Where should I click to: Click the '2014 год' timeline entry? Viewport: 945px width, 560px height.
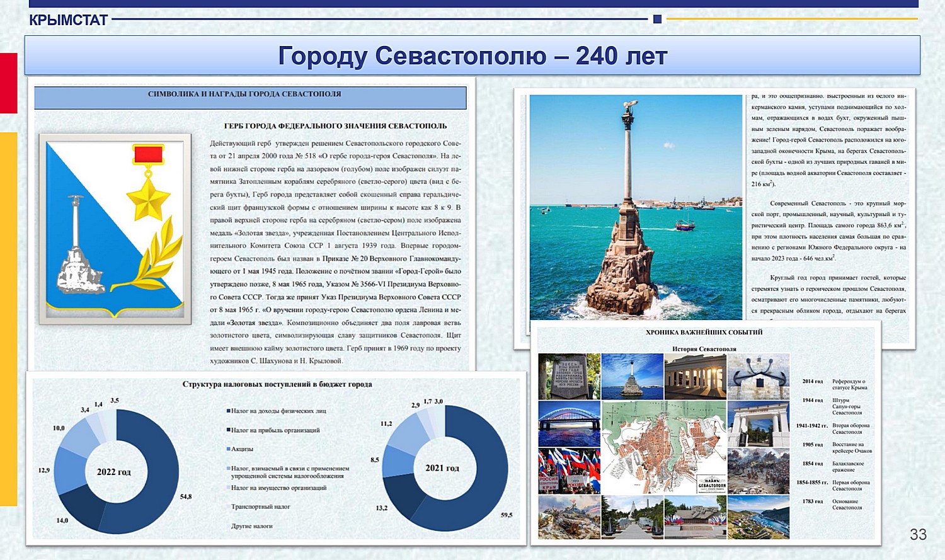[813, 382]
